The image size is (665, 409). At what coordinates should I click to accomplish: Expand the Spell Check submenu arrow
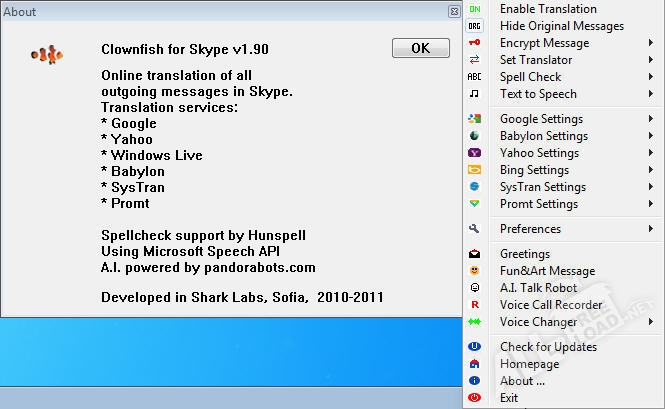tap(651, 77)
